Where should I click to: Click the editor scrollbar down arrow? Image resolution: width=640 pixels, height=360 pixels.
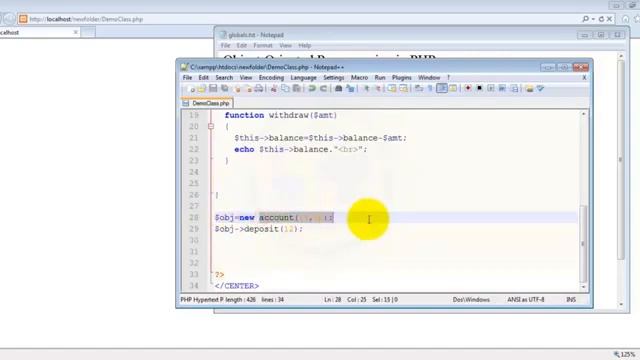point(583,287)
